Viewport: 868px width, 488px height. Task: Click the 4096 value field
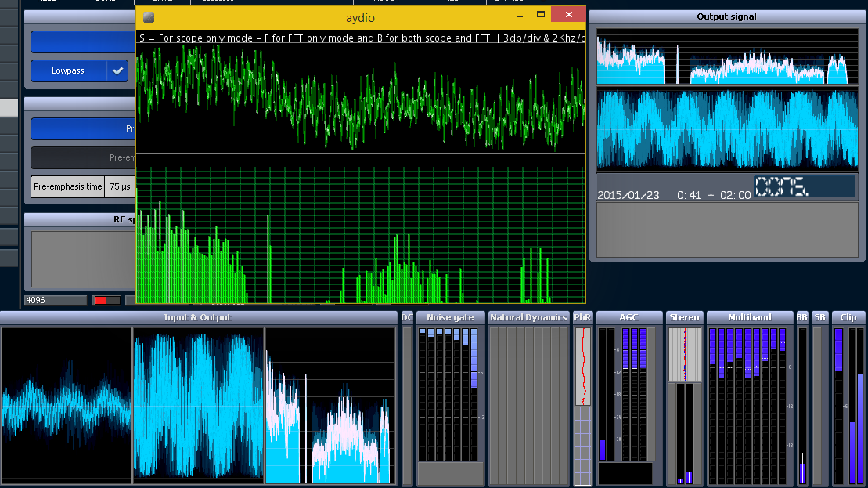click(56, 300)
